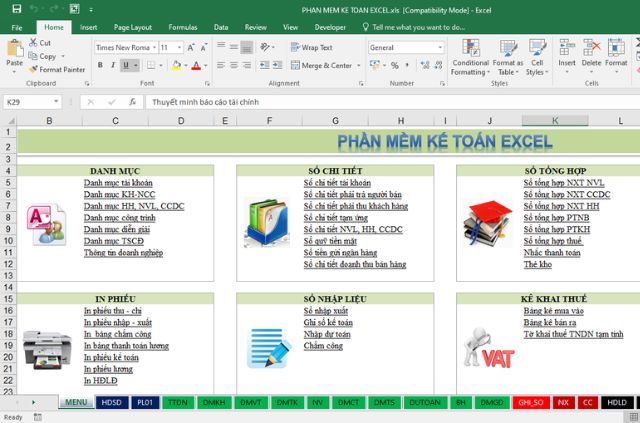Click inside the formula bar
Viewport: 640px width, 423px height.
[x=392, y=102]
